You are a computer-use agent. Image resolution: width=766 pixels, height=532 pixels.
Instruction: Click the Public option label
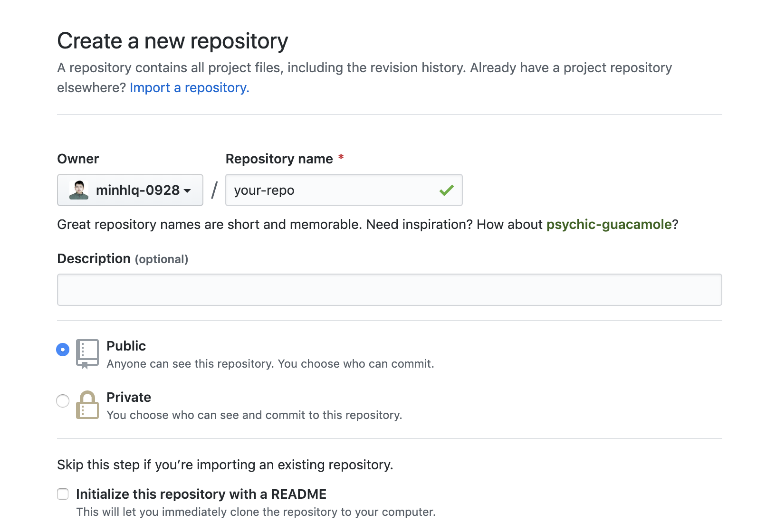[126, 346]
